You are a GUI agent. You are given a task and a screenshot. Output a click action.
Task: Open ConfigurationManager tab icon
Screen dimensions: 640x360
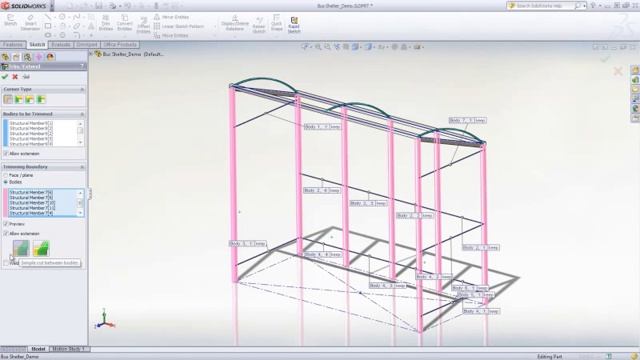[27, 57]
